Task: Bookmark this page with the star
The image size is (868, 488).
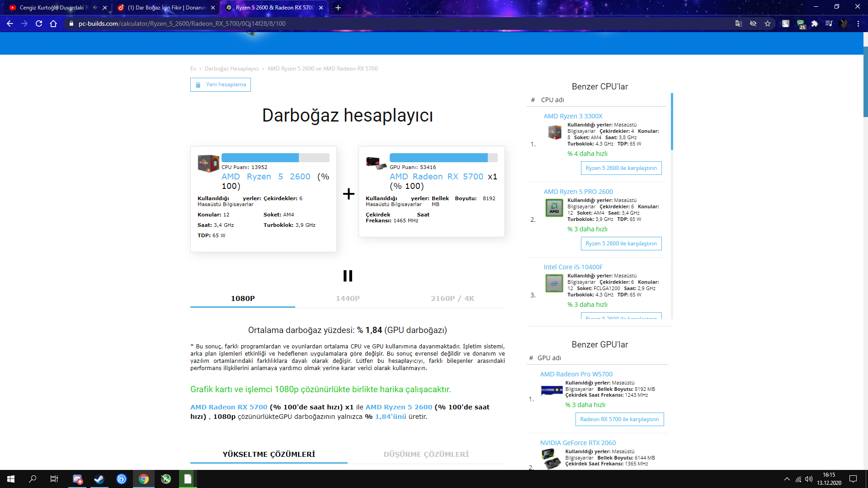Action: click(768, 23)
